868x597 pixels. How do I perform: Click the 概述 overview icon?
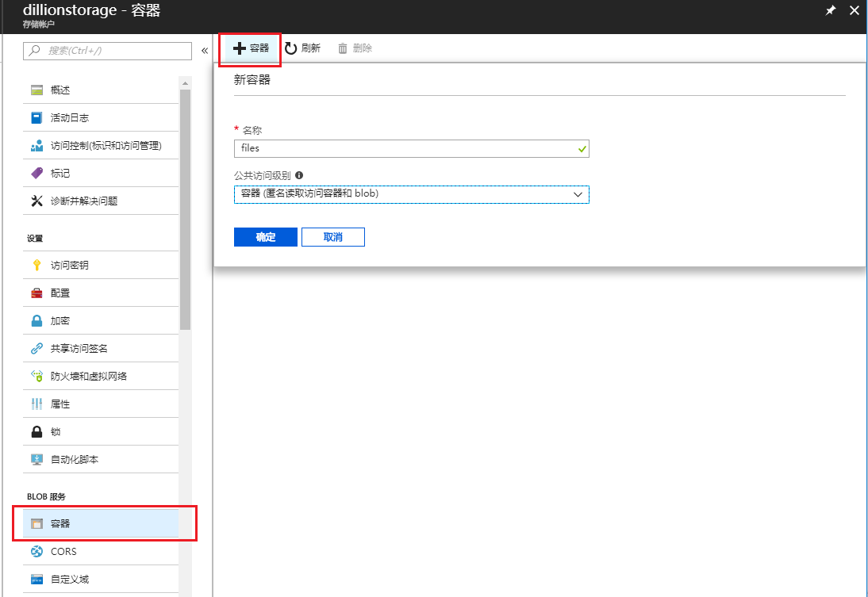point(36,90)
